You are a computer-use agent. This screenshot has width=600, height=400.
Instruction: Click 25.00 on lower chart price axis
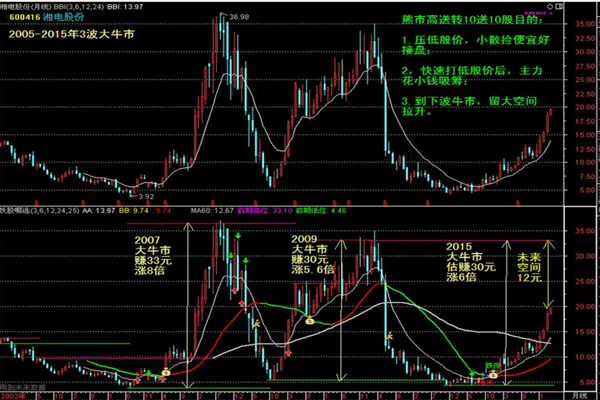point(585,281)
